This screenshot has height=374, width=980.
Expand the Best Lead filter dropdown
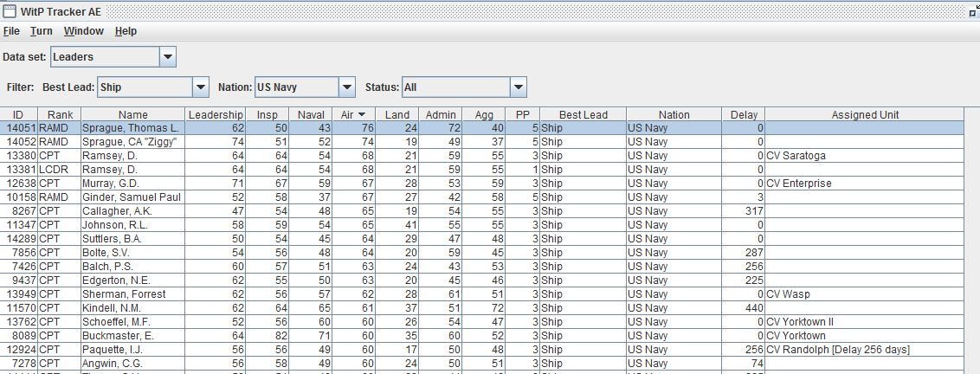tap(201, 87)
